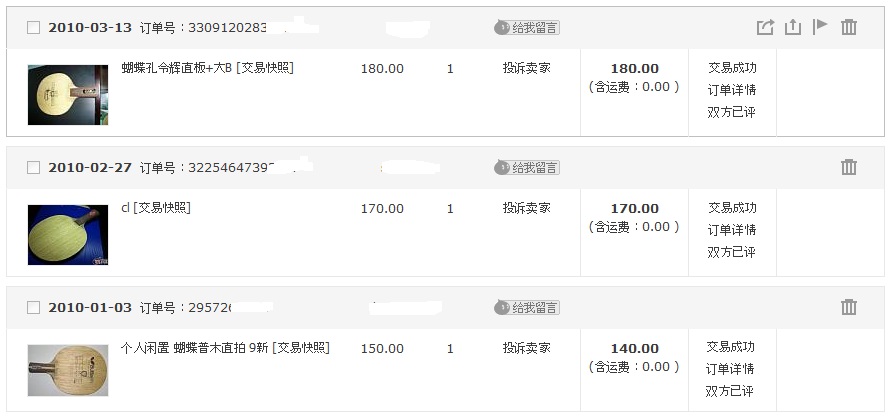
Task: Delete the 2010-02-27 order with the trash icon
Action: point(849,167)
